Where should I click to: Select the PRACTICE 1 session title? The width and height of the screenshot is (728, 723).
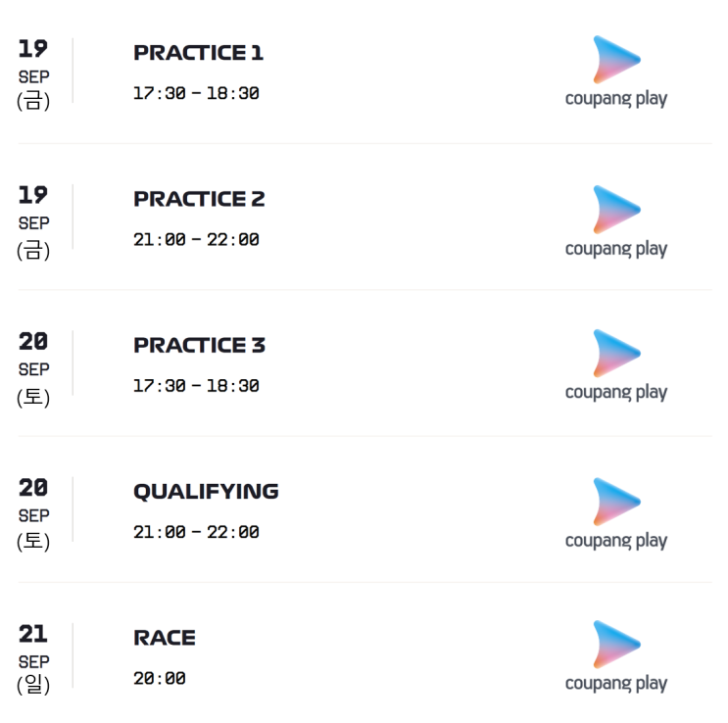click(x=198, y=53)
